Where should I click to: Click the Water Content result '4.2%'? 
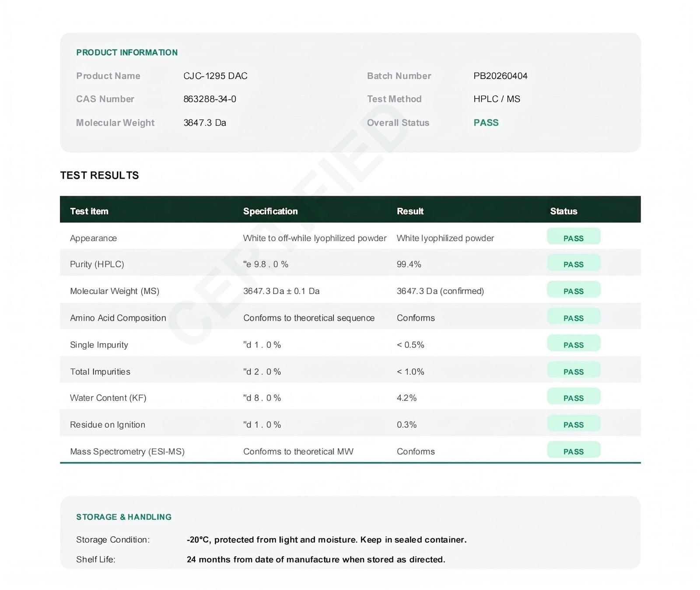[406, 398]
